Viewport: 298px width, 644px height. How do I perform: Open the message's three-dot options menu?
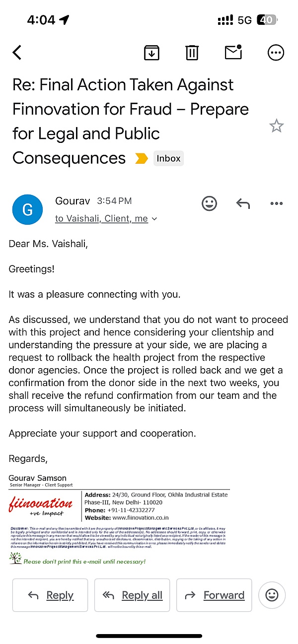coord(276,203)
